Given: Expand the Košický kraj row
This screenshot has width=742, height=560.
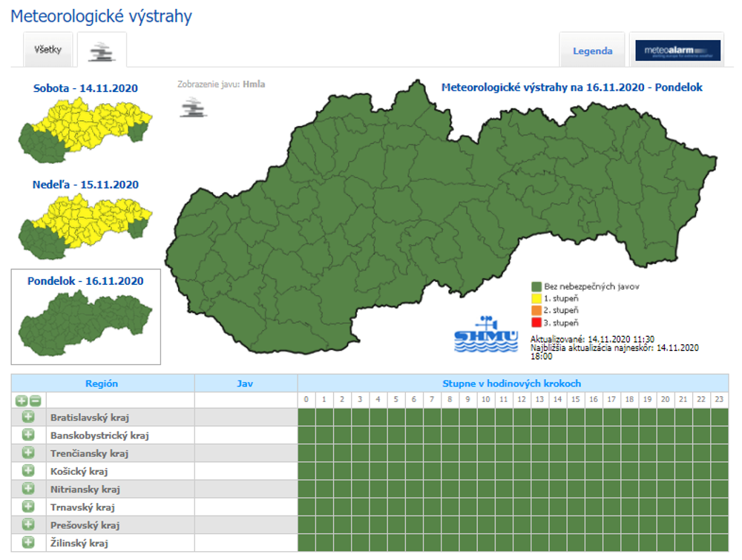Looking at the screenshot, I should (x=28, y=470).
